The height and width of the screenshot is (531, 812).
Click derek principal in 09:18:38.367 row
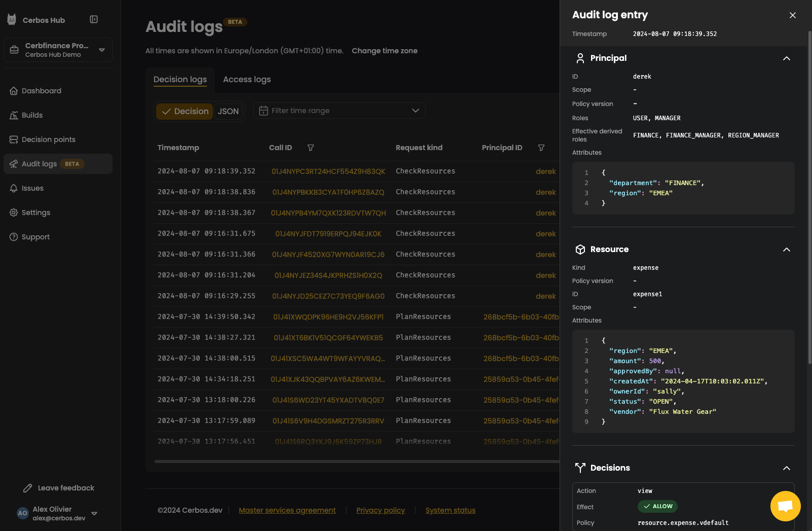click(546, 213)
